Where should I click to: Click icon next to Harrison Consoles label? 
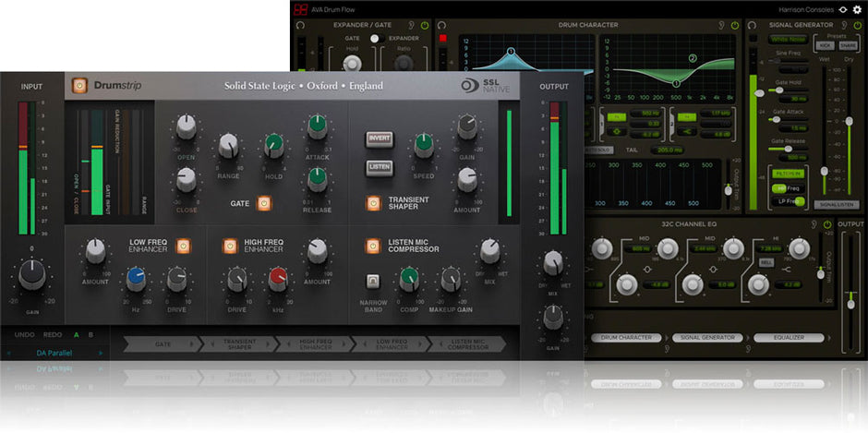tap(842, 9)
